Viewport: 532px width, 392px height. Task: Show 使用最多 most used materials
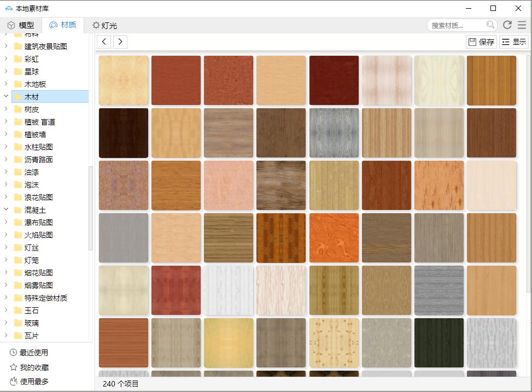33,382
